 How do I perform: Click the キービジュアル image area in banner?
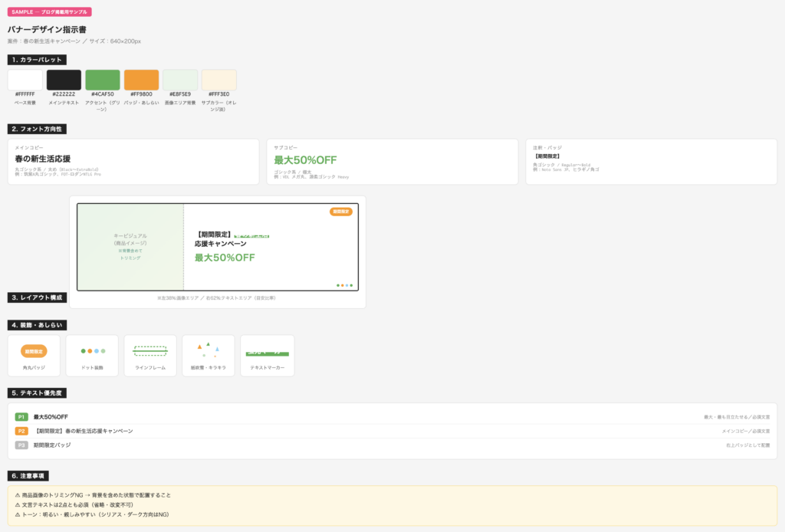tap(130, 247)
